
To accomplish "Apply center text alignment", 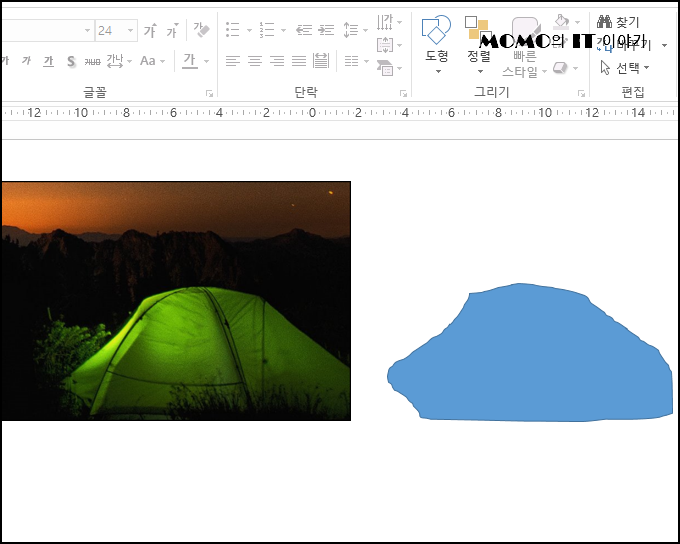I will 255,61.
